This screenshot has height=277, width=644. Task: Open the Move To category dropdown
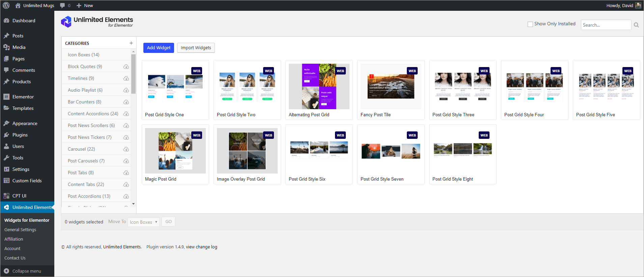click(x=143, y=222)
